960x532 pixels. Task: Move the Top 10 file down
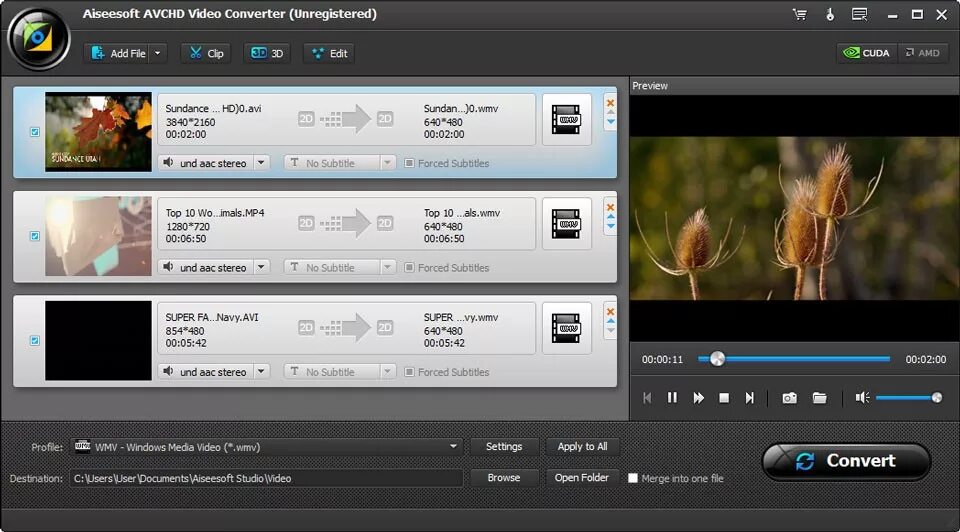(610, 226)
